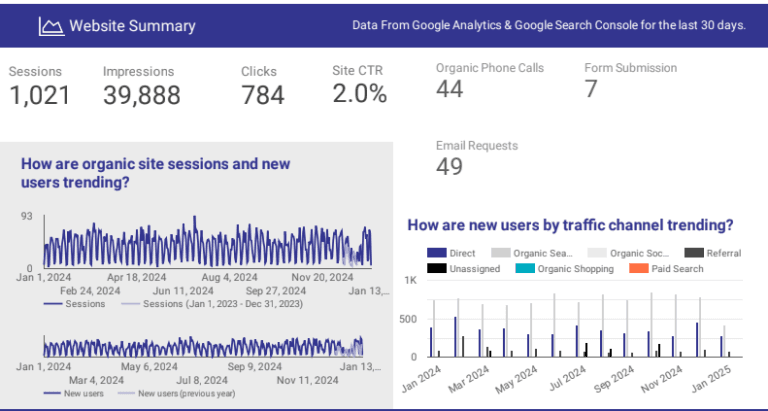This screenshot has width=768, height=411.
Task: Click the Website Summary header title
Action: click(x=132, y=27)
